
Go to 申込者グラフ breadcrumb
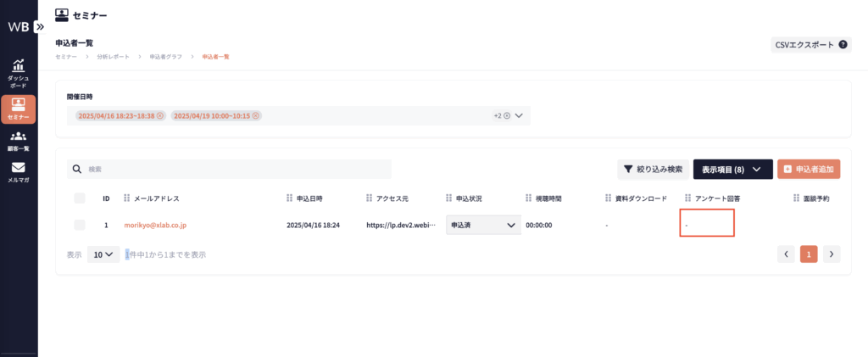(x=165, y=57)
